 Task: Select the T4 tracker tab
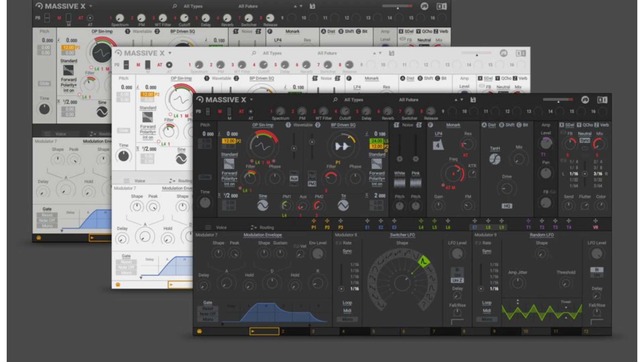pos(569,227)
